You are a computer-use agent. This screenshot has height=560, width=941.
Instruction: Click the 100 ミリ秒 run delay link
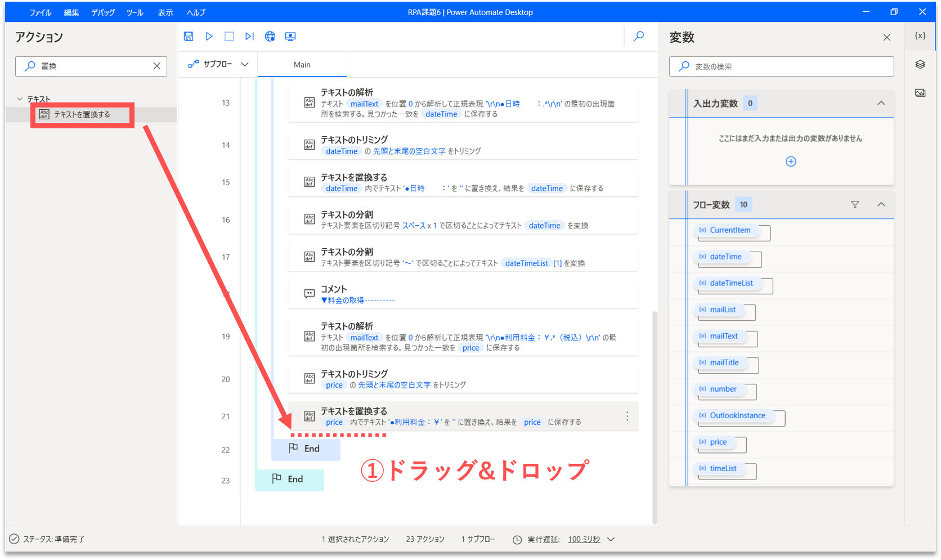tap(584, 539)
